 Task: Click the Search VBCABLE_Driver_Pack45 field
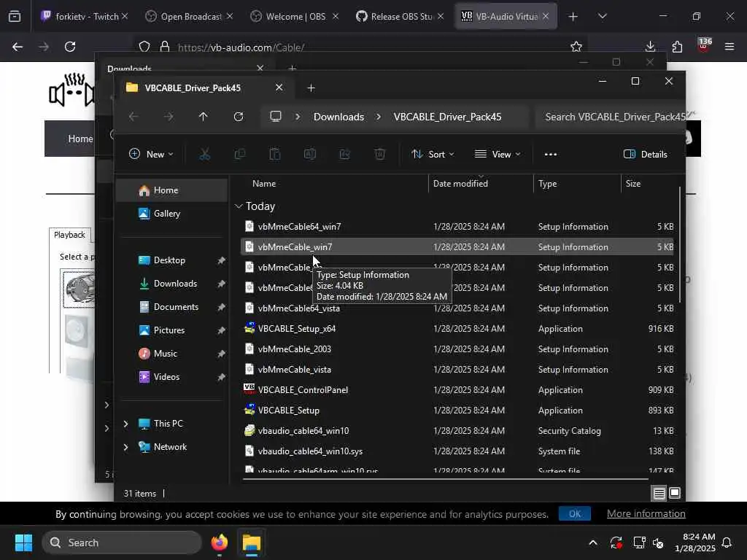(x=610, y=117)
